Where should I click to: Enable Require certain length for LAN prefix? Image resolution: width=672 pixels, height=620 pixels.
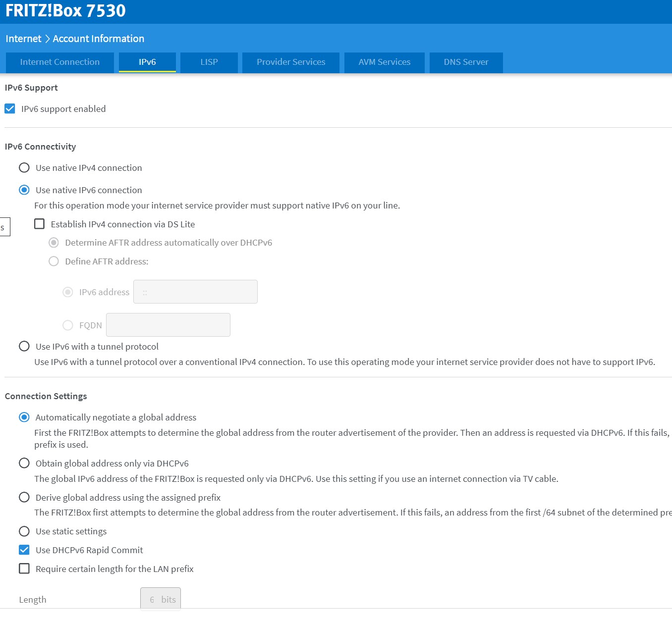click(x=24, y=568)
